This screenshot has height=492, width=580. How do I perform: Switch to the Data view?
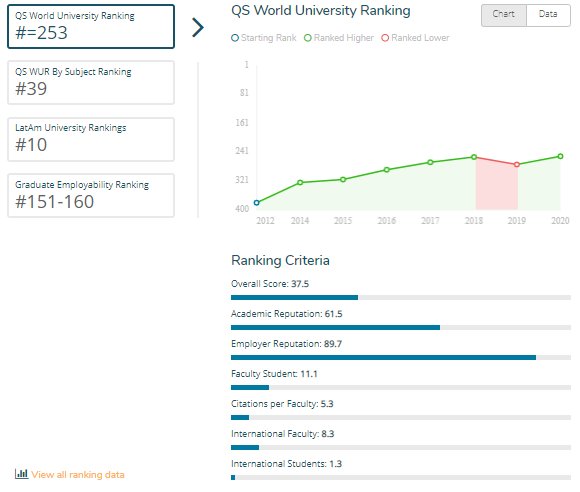(548, 15)
